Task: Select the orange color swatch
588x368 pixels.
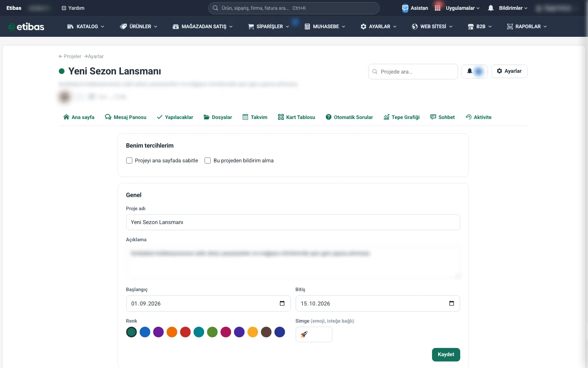Action: tap(172, 332)
